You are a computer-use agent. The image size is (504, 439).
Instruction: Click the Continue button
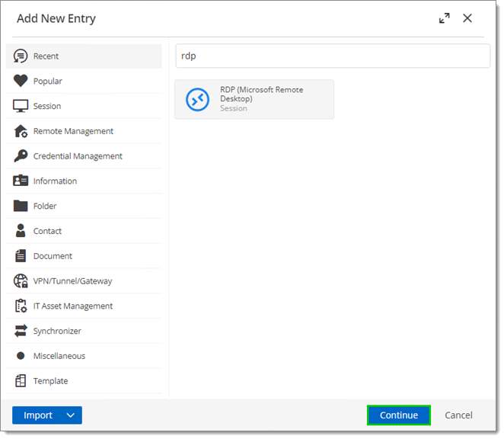(399, 415)
